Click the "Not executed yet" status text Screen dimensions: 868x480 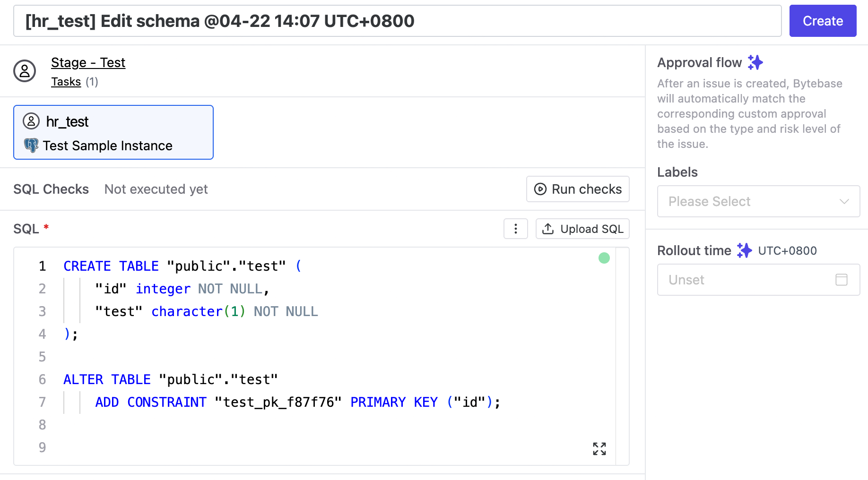pyautogui.click(x=156, y=189)
